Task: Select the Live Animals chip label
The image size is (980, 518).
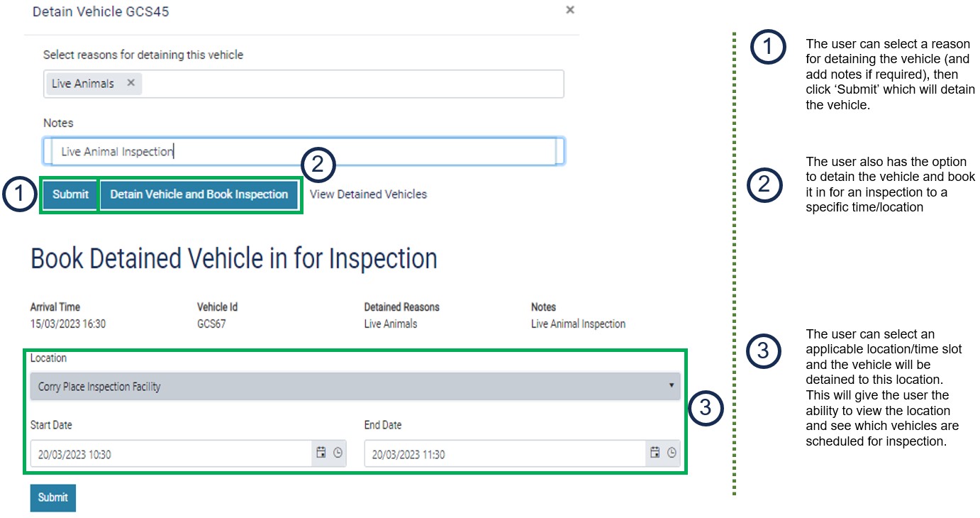Action: tap(82, 84)
